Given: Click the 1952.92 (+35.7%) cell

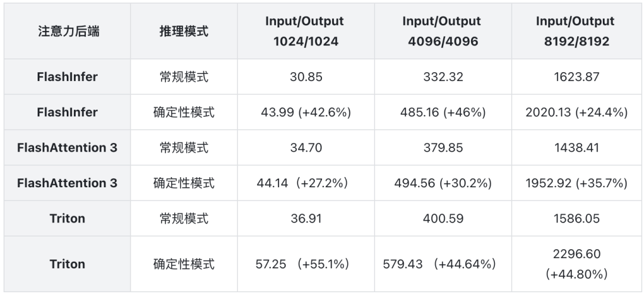Looking at the screenshot, I should 575,183.
